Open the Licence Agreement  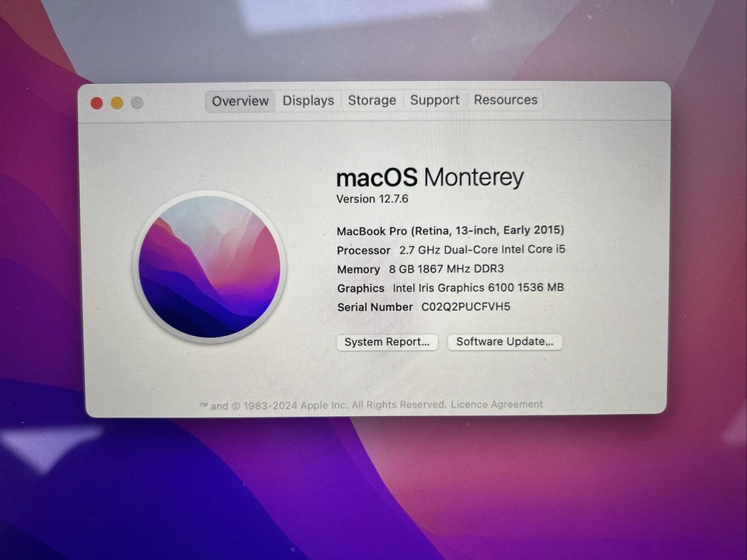pos(496,404)
